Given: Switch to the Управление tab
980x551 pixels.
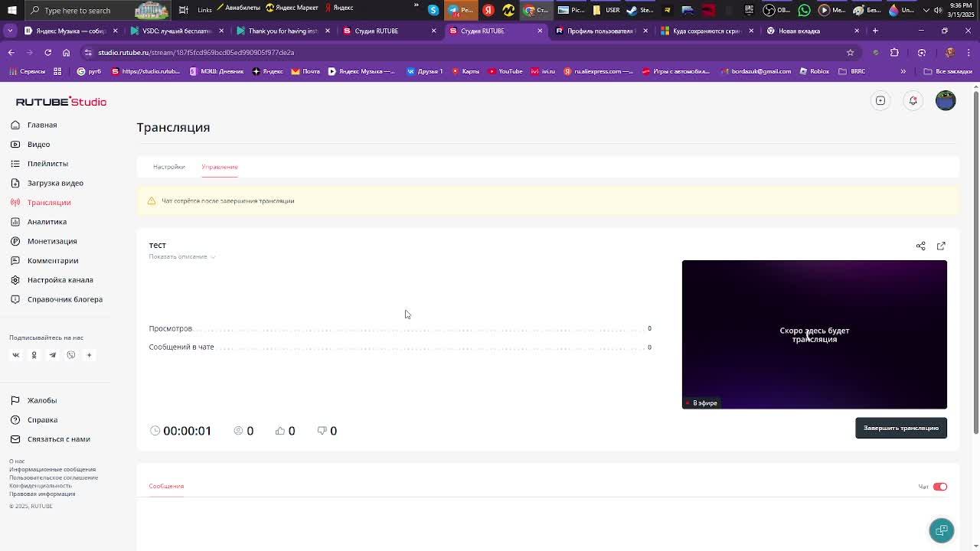Looking at the screenshot, I should pos(220,167).
